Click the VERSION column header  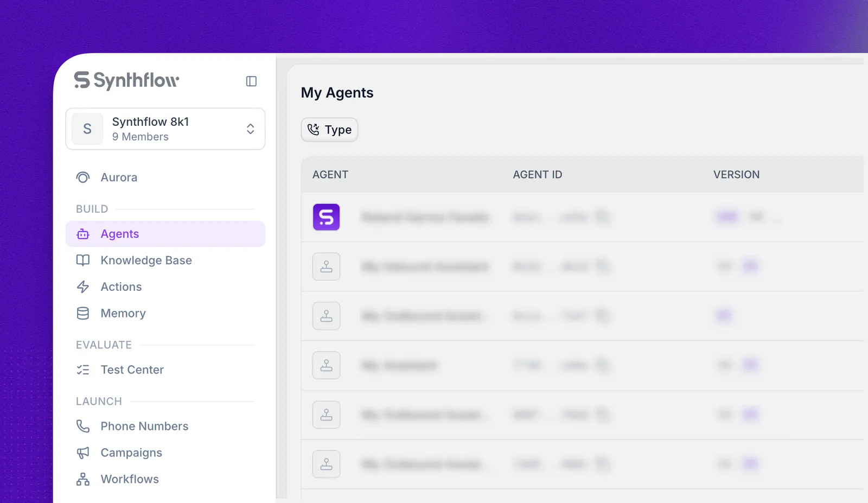736,175
